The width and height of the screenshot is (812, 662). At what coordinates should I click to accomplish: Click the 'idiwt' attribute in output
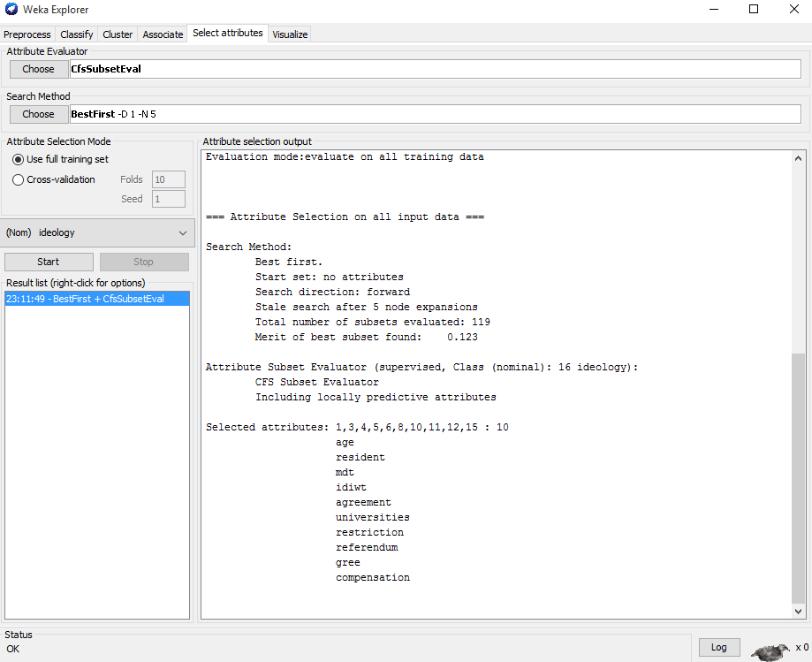coord(351,487)
